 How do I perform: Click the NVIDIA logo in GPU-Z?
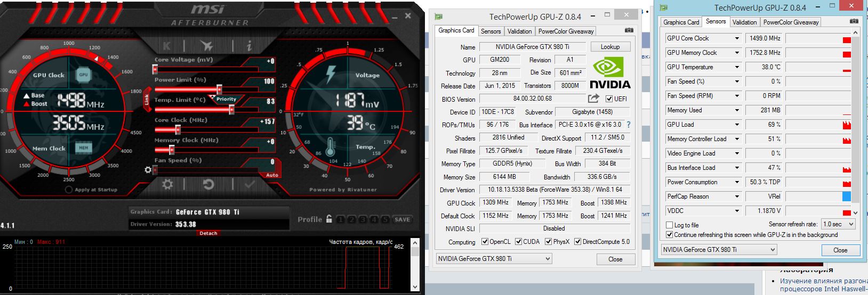pos(610,73)
